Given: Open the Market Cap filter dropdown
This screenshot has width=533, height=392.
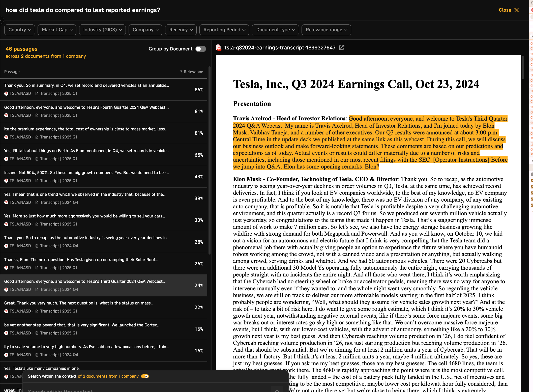Looking at the screenshot, I should point(57,30).
